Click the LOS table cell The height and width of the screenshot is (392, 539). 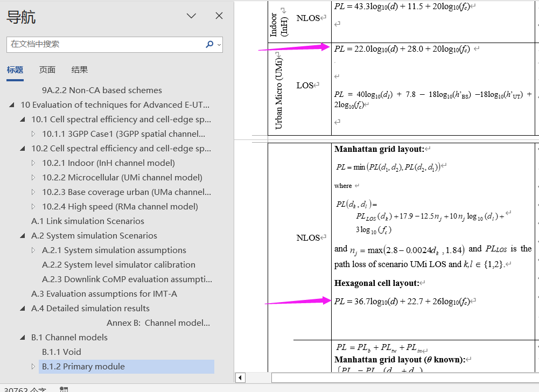[x=305, y=86]
